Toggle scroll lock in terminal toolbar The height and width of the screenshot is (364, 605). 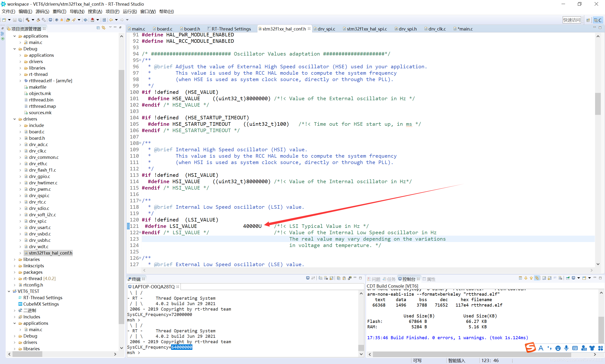pos(332,278)
